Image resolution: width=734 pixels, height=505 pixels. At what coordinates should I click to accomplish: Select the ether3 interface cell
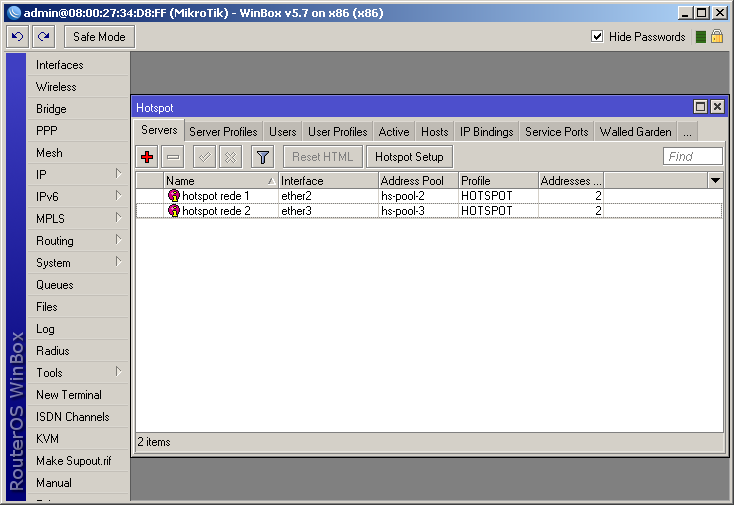[x=328, y=211]
